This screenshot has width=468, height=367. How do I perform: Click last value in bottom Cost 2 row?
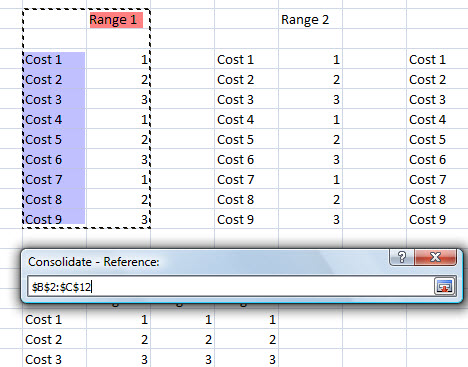272,340
